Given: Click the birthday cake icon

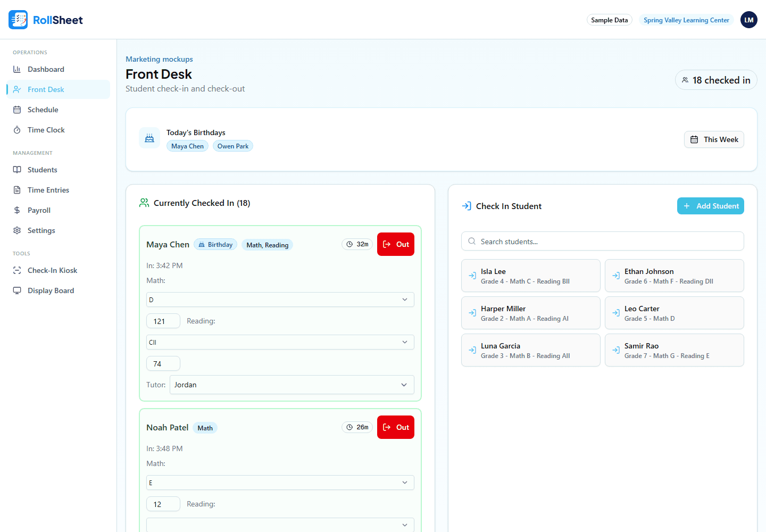Looking at the screenshot, I should [149, 138].
